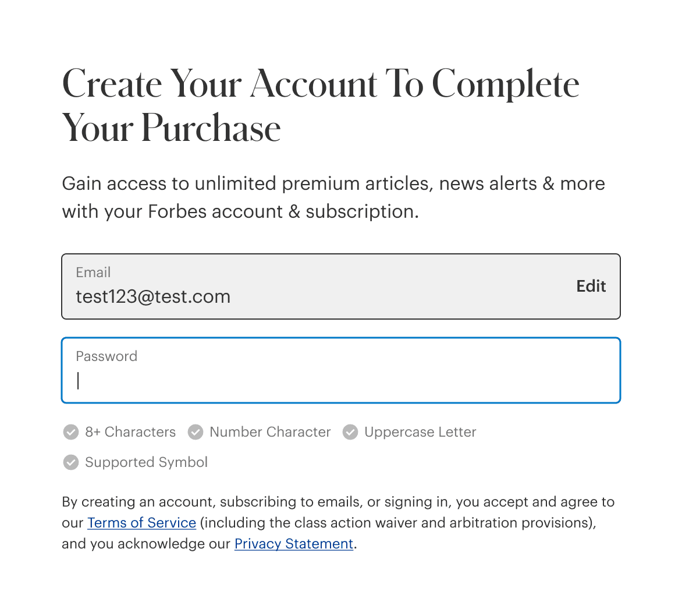Image resolution: width=682 pixels, height=616 pixels.
Task: Click the Password field label
Action: pyautogui.click(x=106, y=356)
